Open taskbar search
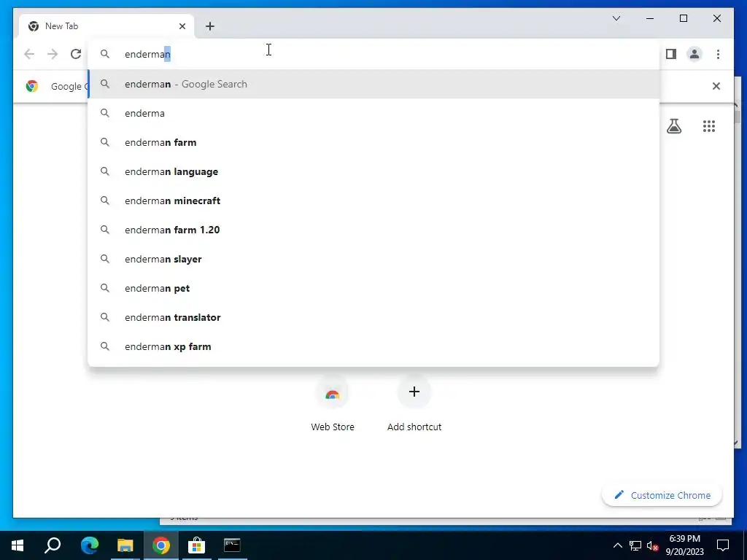This screenshot has height=560, width=747. 53,545
